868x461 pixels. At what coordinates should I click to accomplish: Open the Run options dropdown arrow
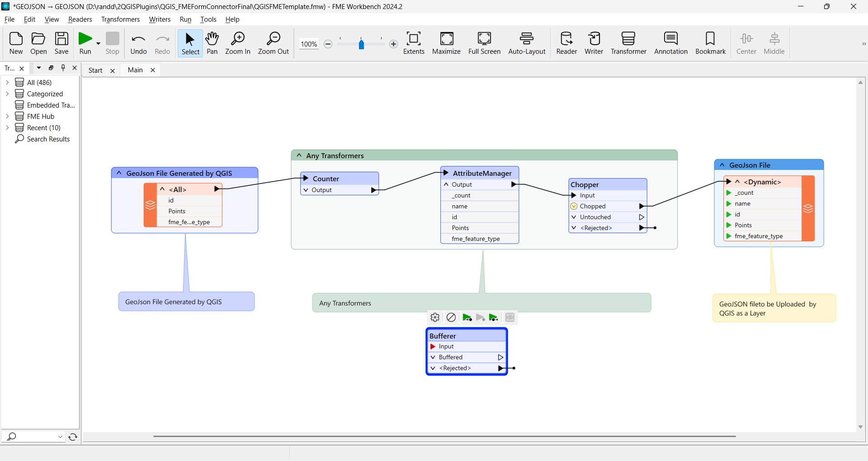[98, 43]
